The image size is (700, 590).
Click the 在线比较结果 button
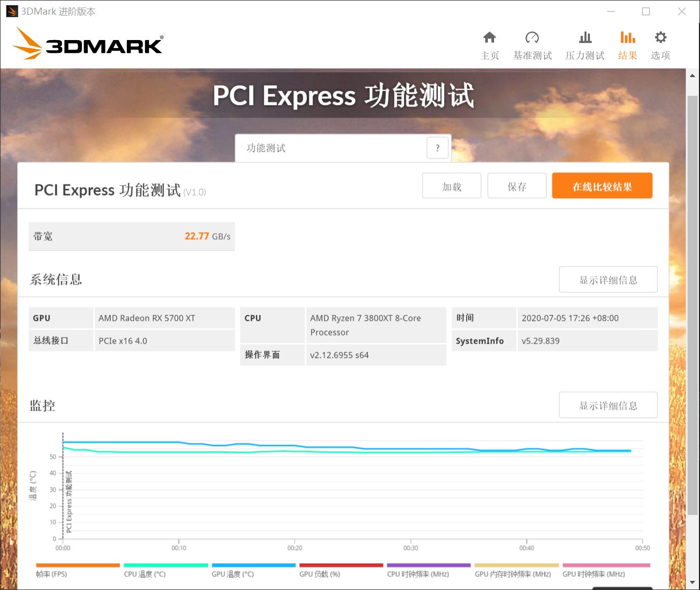point(602,186)
